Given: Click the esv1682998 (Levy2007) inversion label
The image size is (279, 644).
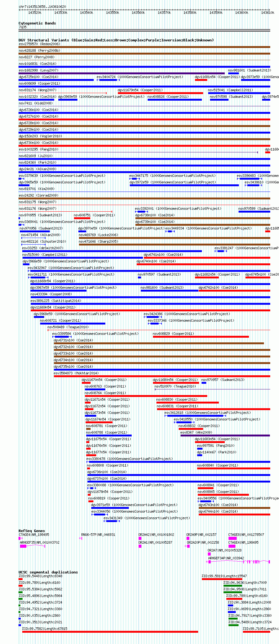Looking at the screenshot, I should [38, 70].
